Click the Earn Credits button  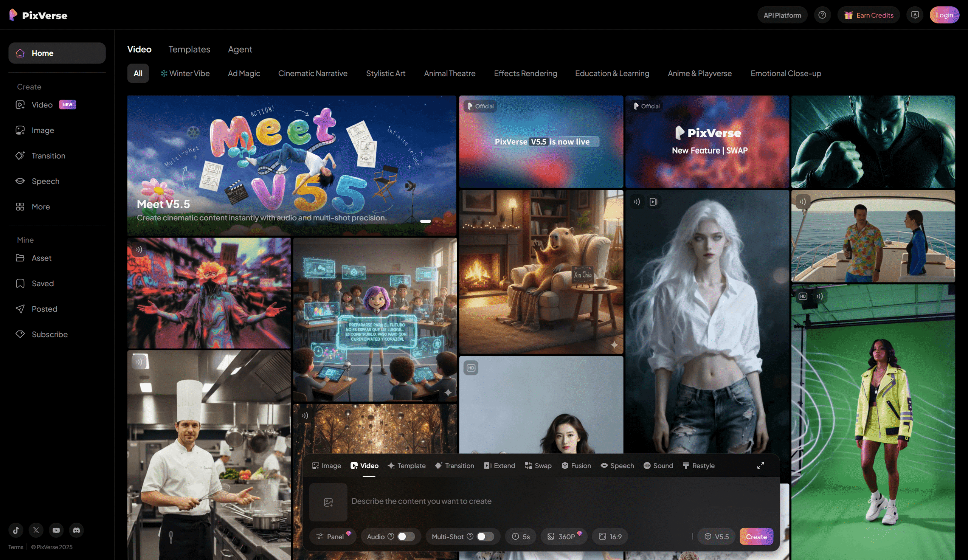tap(869, 15)
